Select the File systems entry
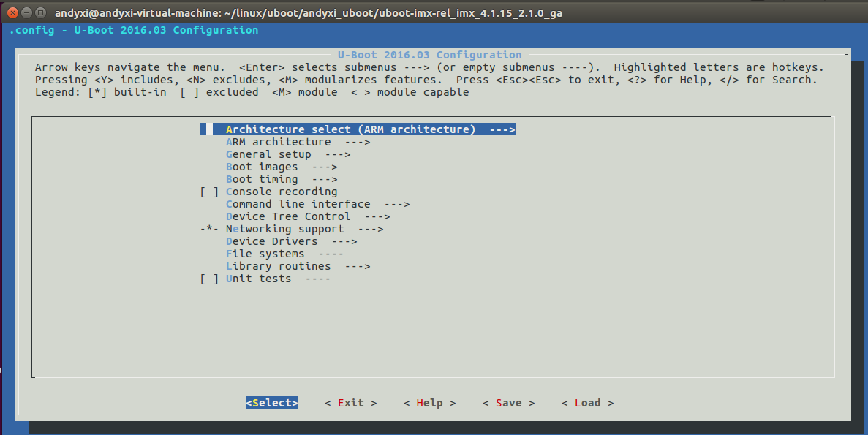The image size is (868, 435). pos(263,253)
